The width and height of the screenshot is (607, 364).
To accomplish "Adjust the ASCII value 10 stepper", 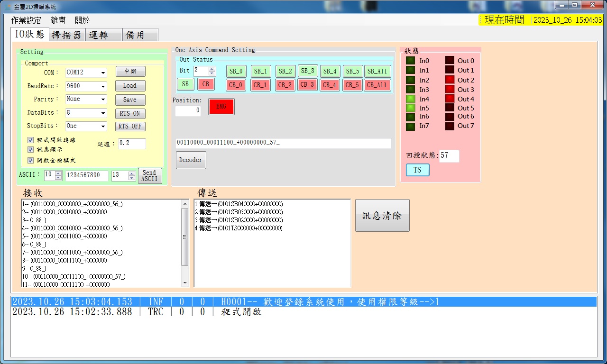I will pyautogui.click(x=58, y=175).
